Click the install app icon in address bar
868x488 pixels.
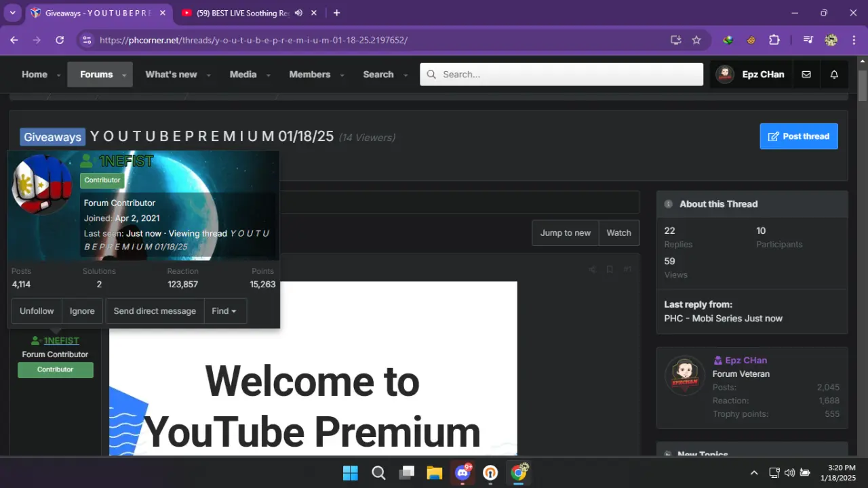(675, 40)
